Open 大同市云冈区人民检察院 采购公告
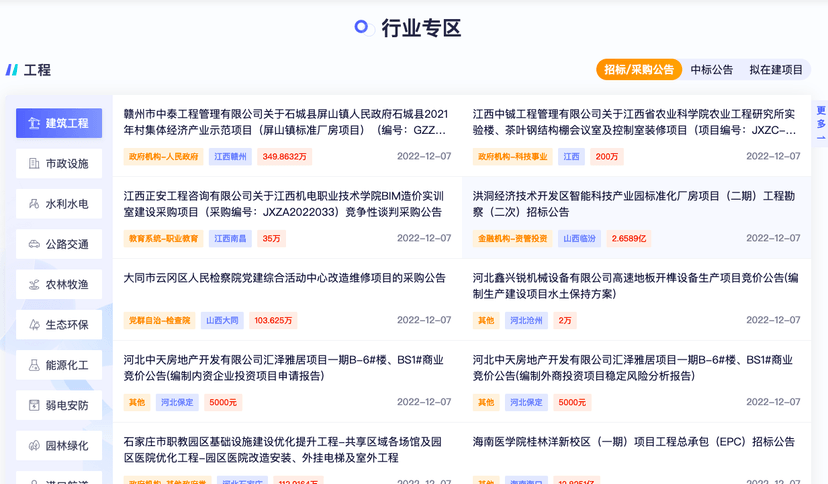Image resolution: width=828 pixels, height=484 pixels. coord(285,278)
